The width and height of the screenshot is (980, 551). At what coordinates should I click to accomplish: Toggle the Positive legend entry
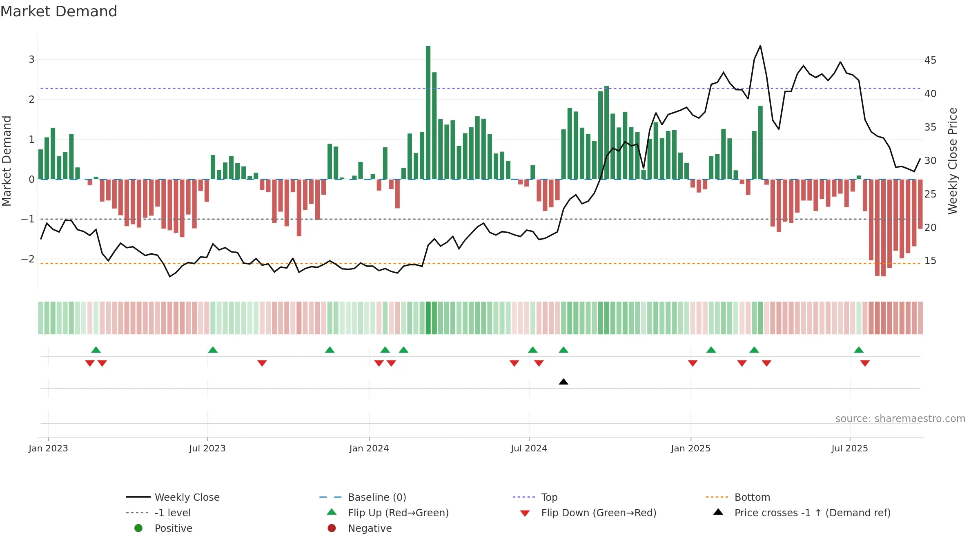[x=163, y=528]
